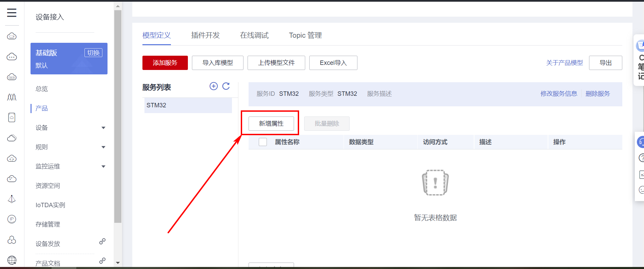644x269 pixels.
Task: Click 切换 to switch instance edition
Action: point(93,53)
